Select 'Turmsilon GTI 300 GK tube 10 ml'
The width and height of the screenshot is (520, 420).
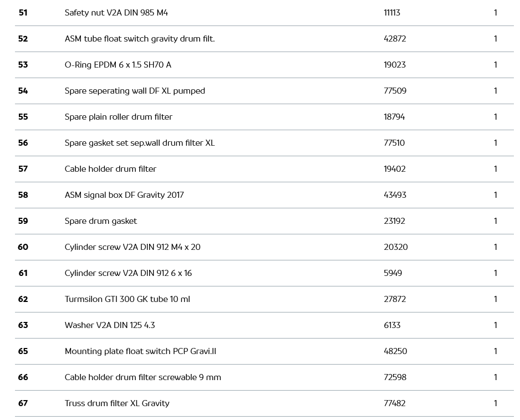click(x=127, y=299)
